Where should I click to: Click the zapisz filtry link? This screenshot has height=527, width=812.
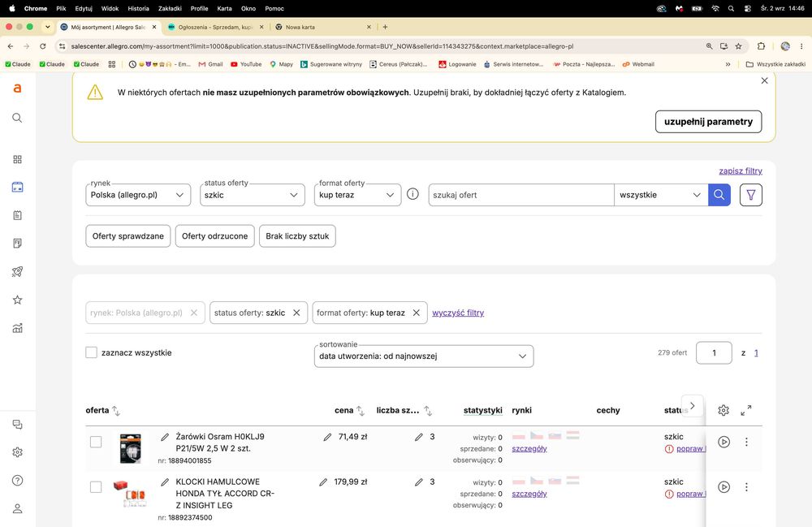click(741, 171)
